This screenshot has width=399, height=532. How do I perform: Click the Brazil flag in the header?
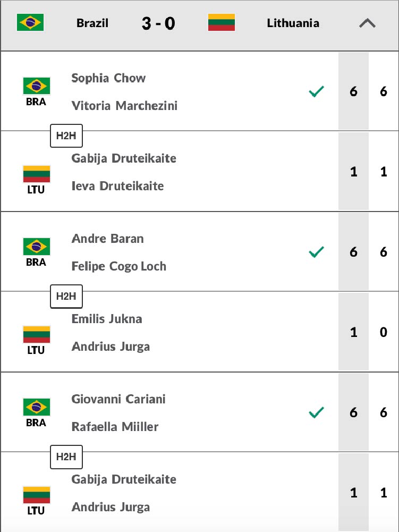tap(30, 23)
